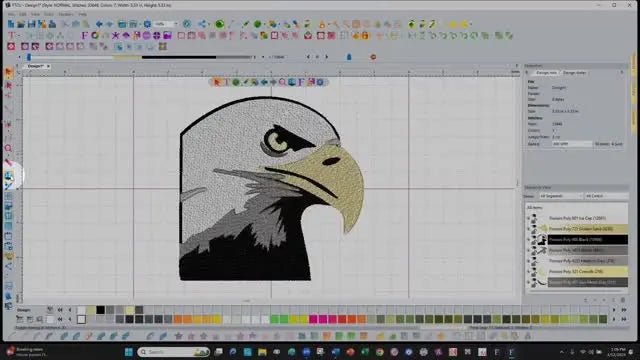Click the red stop icon on the stitch player bar
Image resolution: width=640 pixels, height=360 pixels.
click(x=373, y=57)
